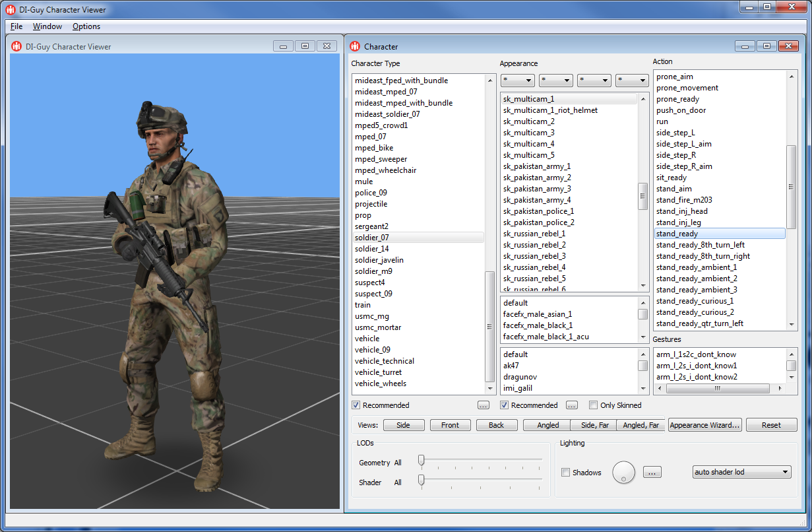Click the Back view button
812x532 pixels.
pyautogui.click(x=497, y=425)
